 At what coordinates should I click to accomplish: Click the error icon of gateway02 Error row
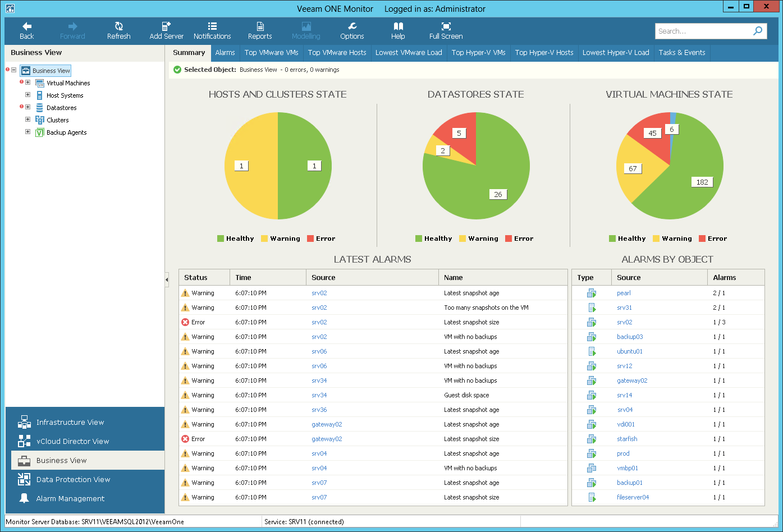coord(185,439)
